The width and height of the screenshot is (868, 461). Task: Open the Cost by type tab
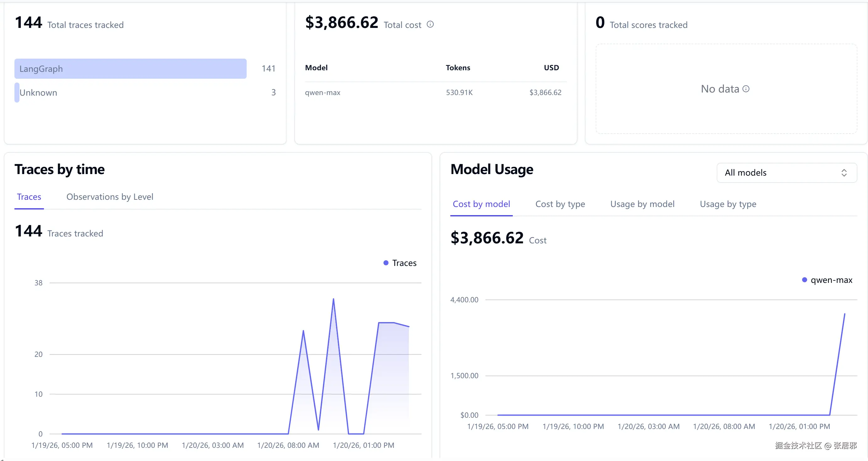point(560,204)
